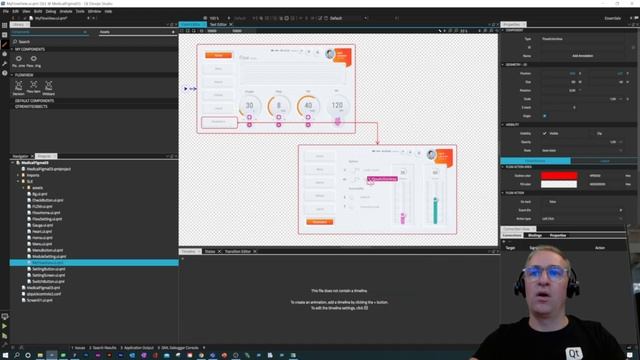Image resolution: width=640 pixels, height=360 pixels.
Task: Toggle the Visible checkbox
Action: [544, 133]
